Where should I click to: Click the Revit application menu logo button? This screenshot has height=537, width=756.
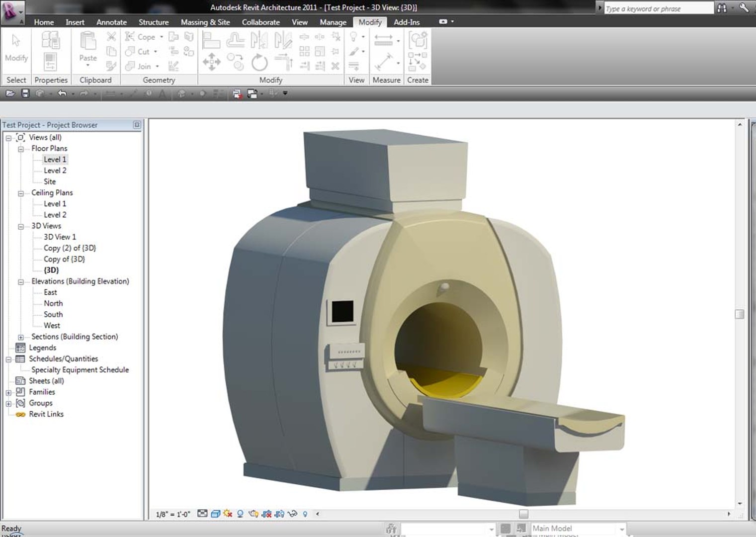(x=12, y=12)
